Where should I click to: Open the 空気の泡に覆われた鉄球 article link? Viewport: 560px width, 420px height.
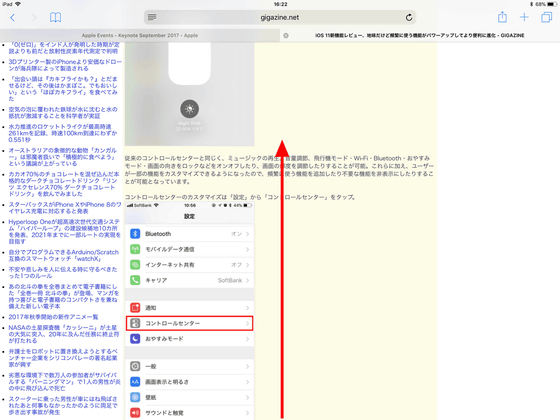tap(63, 112)
